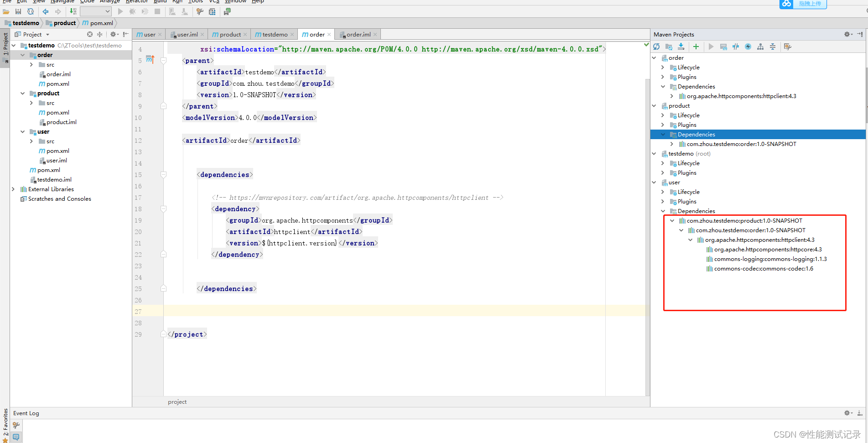Click Execute Maven Goal icon

tap(723, 47)
